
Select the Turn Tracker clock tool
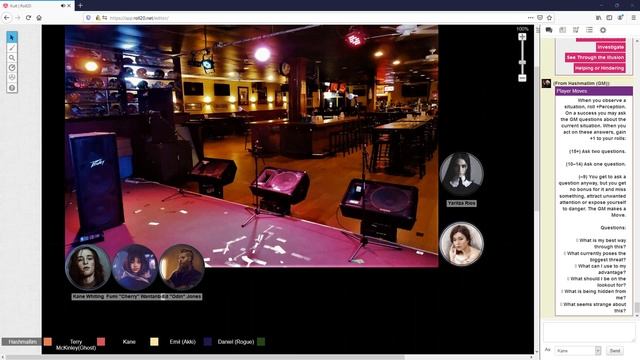coord(12,67)
